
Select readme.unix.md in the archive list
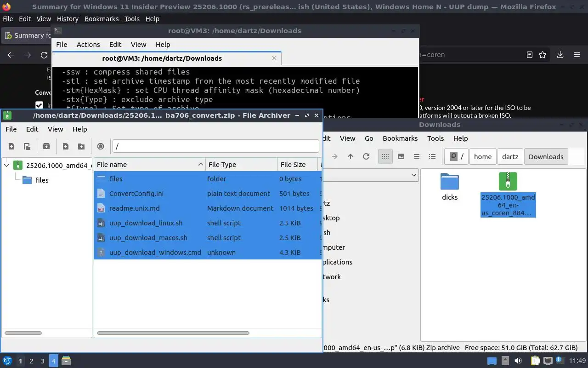click(x=208, y=208)
